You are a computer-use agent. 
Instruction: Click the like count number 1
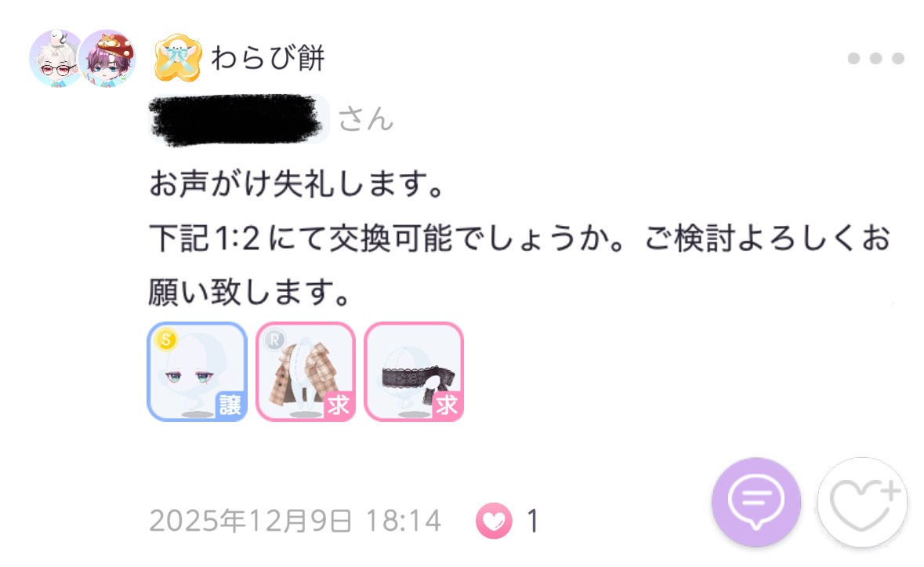(532, 521)
